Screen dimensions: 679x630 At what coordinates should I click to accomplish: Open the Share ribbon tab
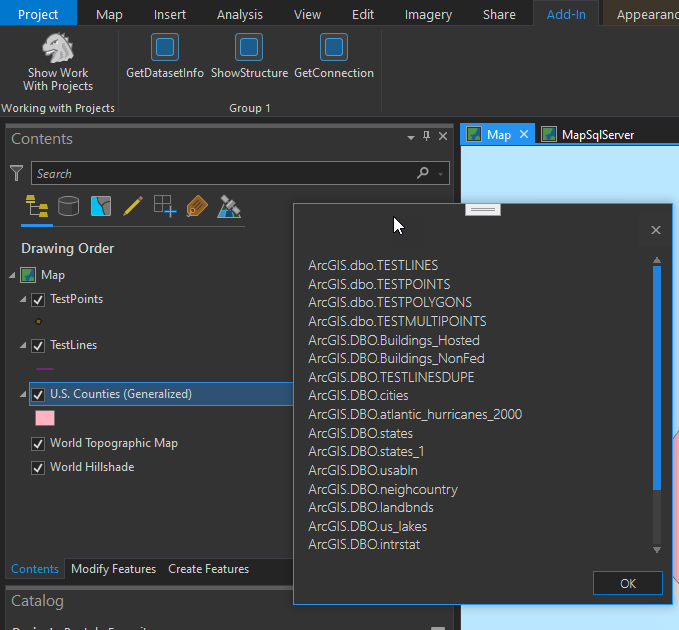[499, 14]
